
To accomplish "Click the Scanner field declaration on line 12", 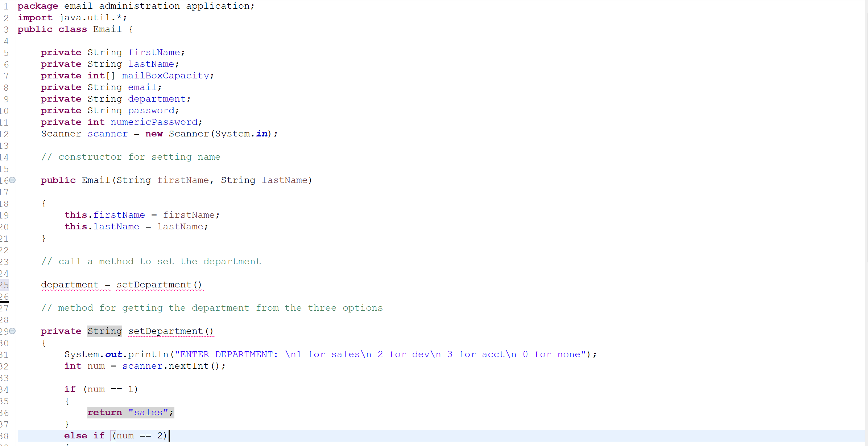I will 159,134.
